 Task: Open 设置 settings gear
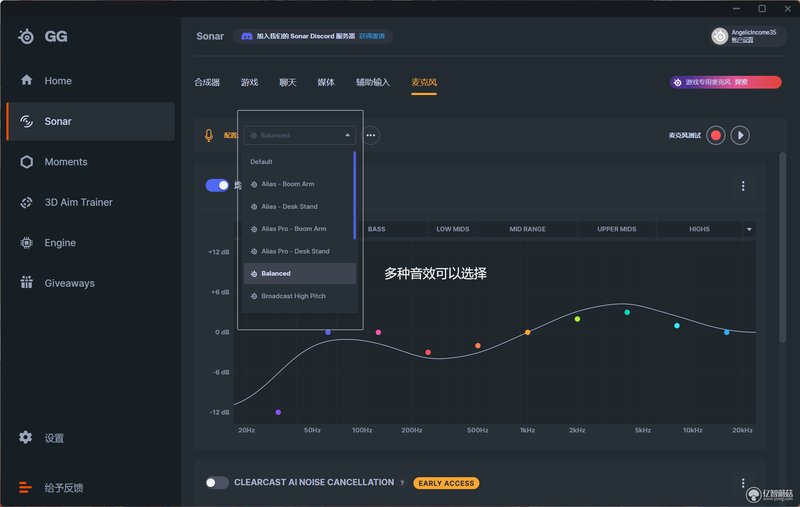pos(26,437)
